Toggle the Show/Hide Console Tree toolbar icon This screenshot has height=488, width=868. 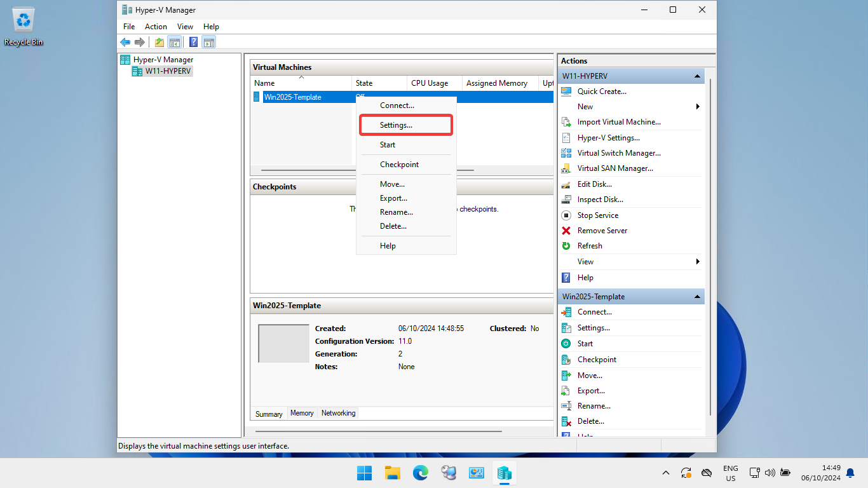tap(174, 42)
